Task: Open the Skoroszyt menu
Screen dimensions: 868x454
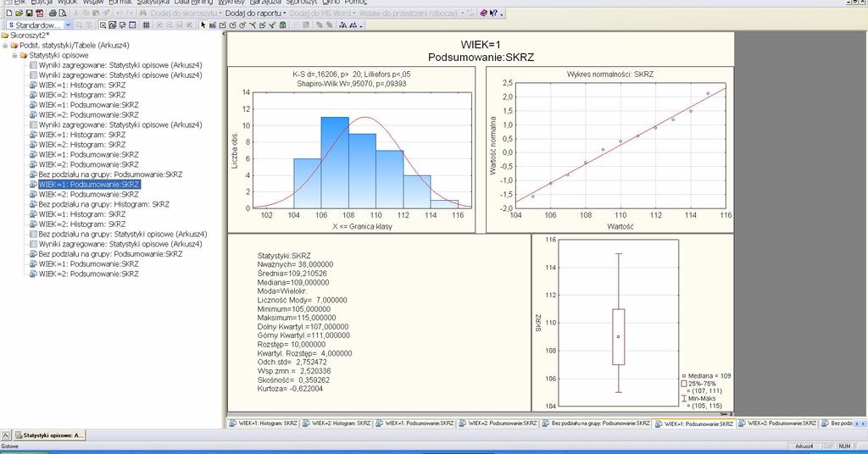Action: coord(301,3)
